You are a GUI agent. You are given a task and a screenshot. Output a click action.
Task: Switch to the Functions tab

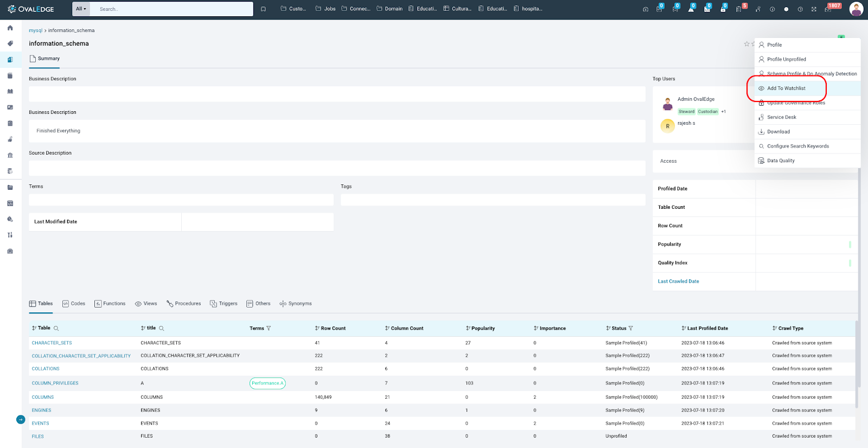click(110, 304)
